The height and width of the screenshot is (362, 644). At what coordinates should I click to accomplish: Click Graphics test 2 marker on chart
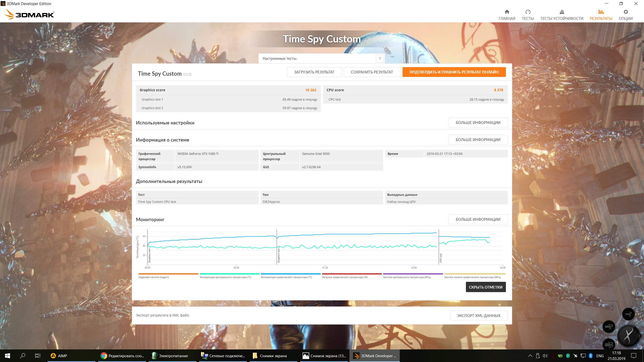point(278,254)
